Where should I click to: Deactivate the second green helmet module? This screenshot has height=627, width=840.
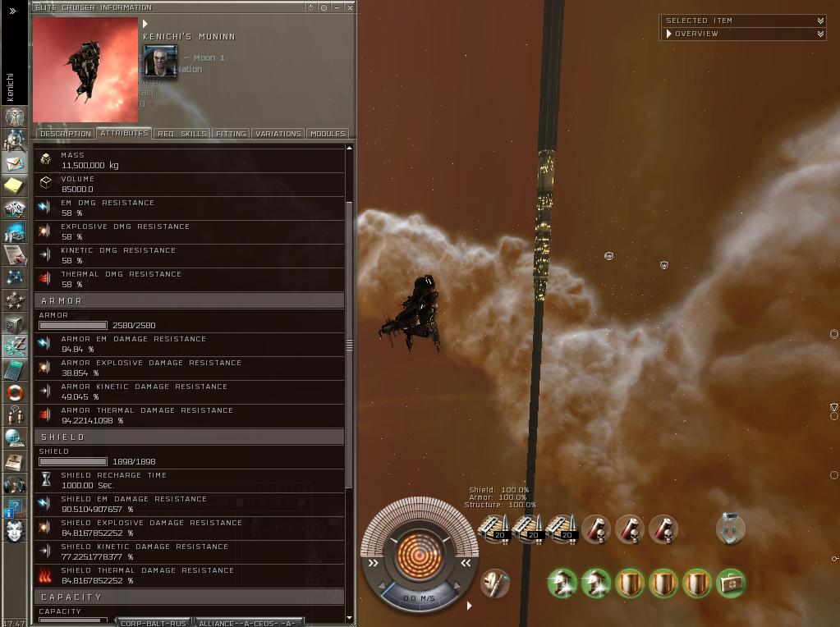[595, 584]
